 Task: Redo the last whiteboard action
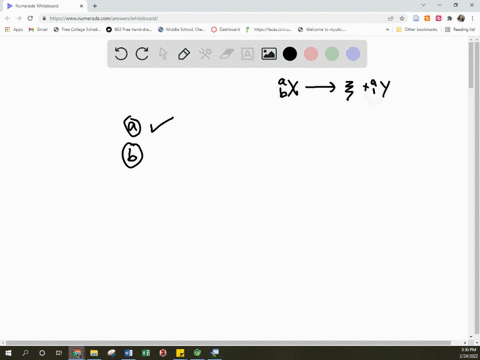142,54
